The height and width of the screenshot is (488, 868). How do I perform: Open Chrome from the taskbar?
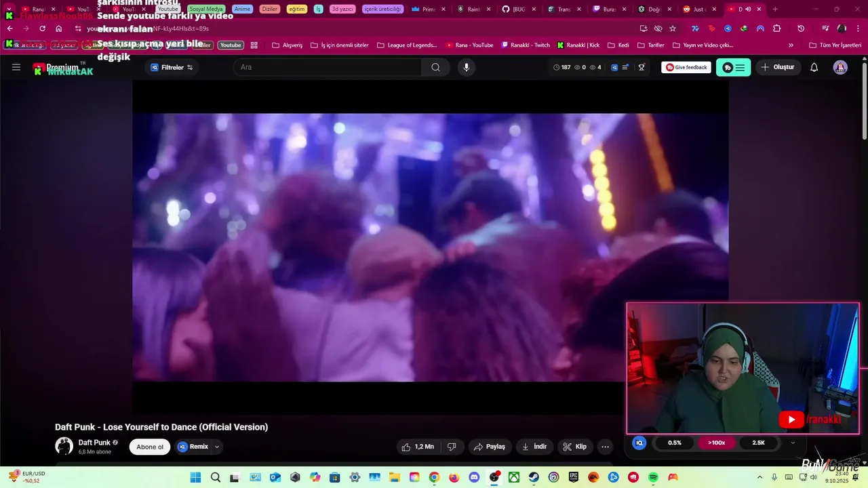point(434,477)
